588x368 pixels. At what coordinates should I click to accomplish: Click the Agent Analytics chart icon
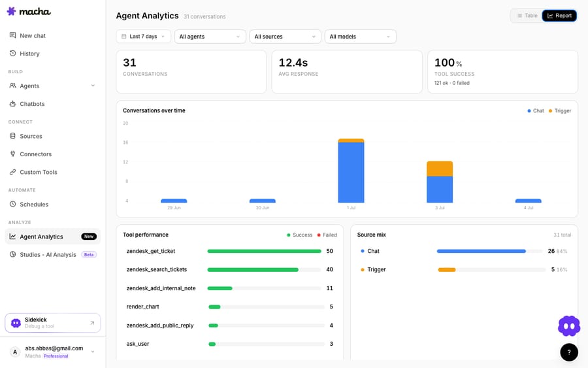coord(13,237)
